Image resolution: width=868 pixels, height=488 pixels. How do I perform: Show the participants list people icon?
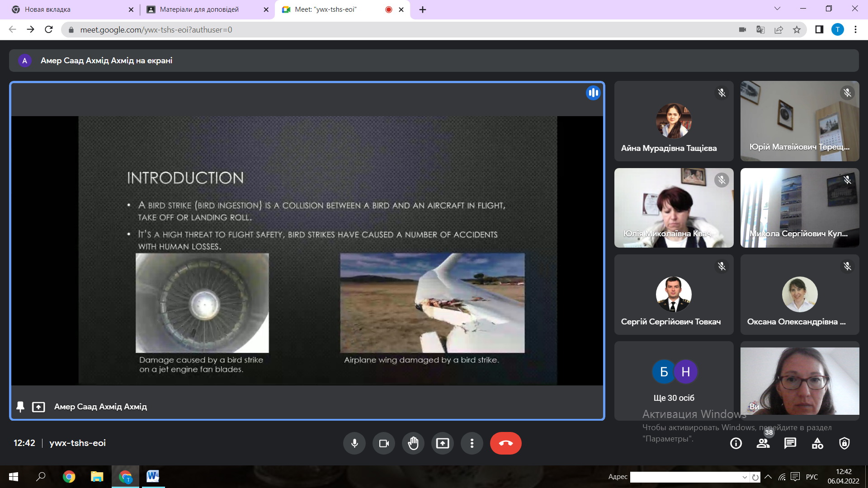tap(763, 443)
